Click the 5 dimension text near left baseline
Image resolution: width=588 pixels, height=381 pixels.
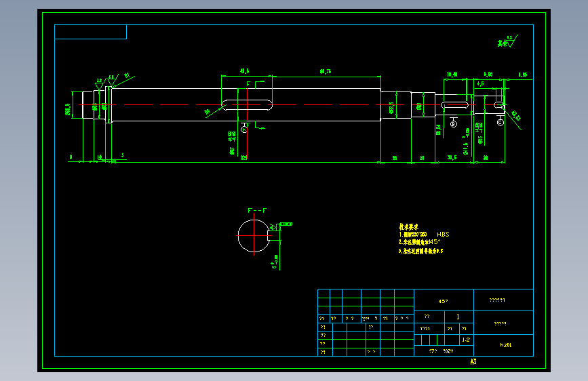[x=123, y=155]
